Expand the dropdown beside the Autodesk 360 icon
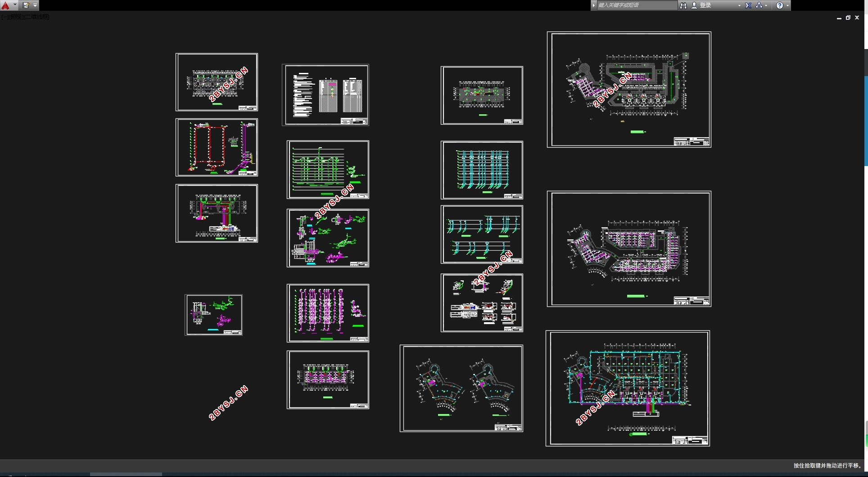This screenshot has width=868, height=477. pyautogui.click(x=766, y=6)
